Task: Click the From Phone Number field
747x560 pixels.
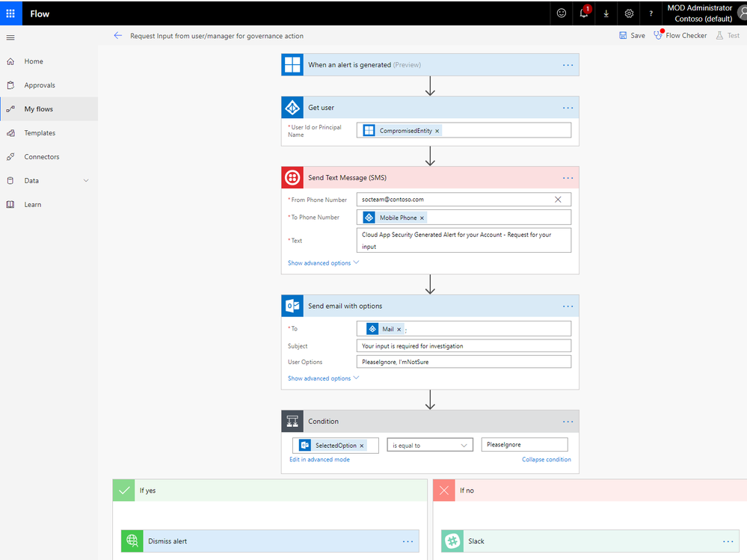Action: [464, 200]
